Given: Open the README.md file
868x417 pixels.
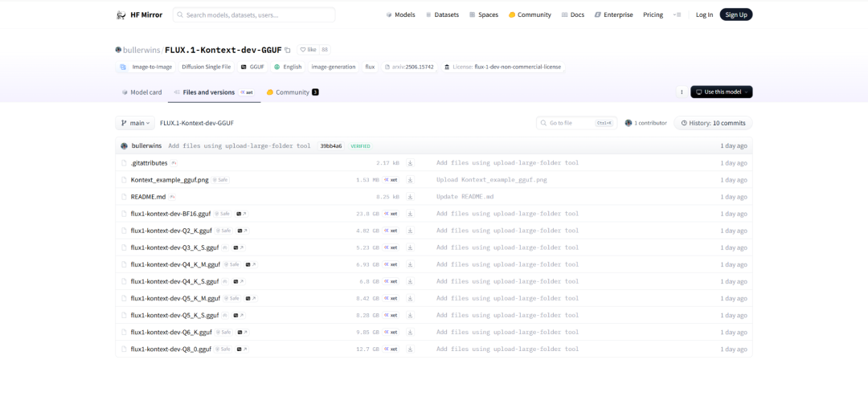Looking at the screenshot, I should click(x=148, y=197).
